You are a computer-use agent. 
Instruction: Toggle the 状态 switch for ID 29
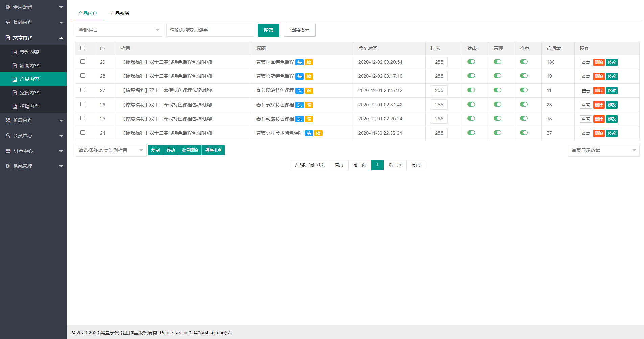click(471, 62)
